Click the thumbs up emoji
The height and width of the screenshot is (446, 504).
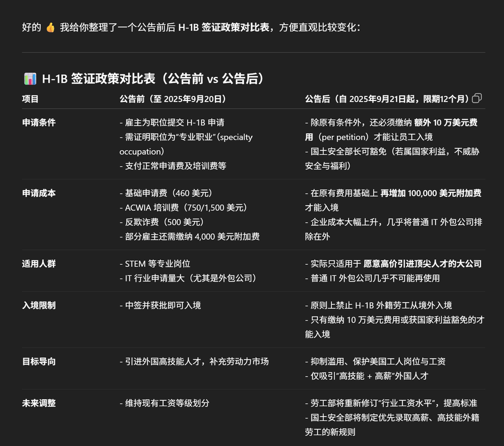tap(51, 27)
